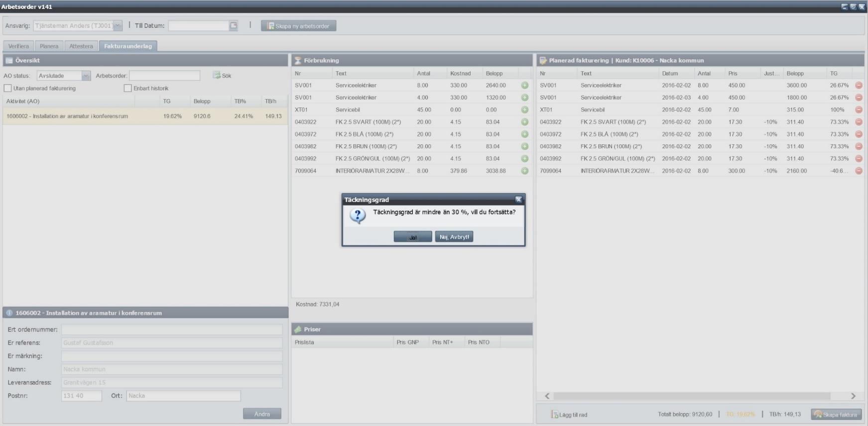Remove planned XT01 Servicebil invoice row

click(859, 109)
